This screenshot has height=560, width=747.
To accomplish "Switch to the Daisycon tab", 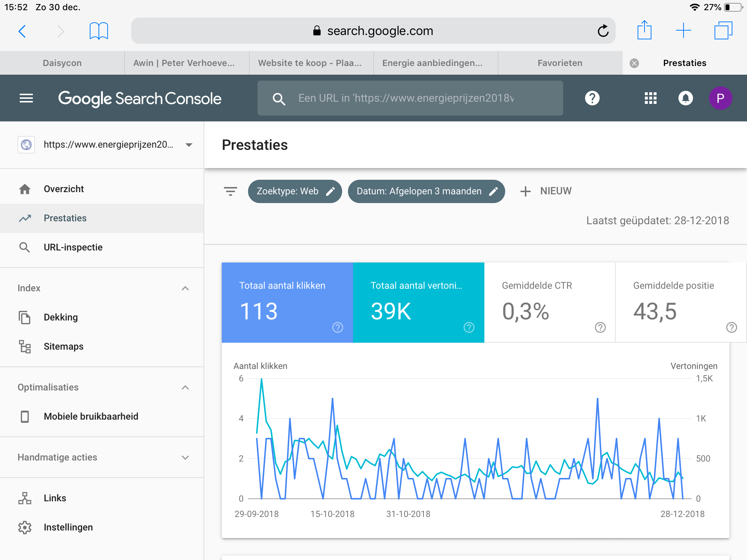I will [62, 63].
